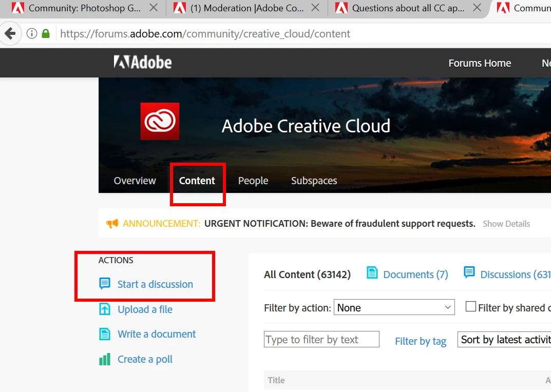Image resolution: width=551 pixels, height=392 pixels.
Task: Toggle the Filter by shared checkbox
Action: (470, 306)
